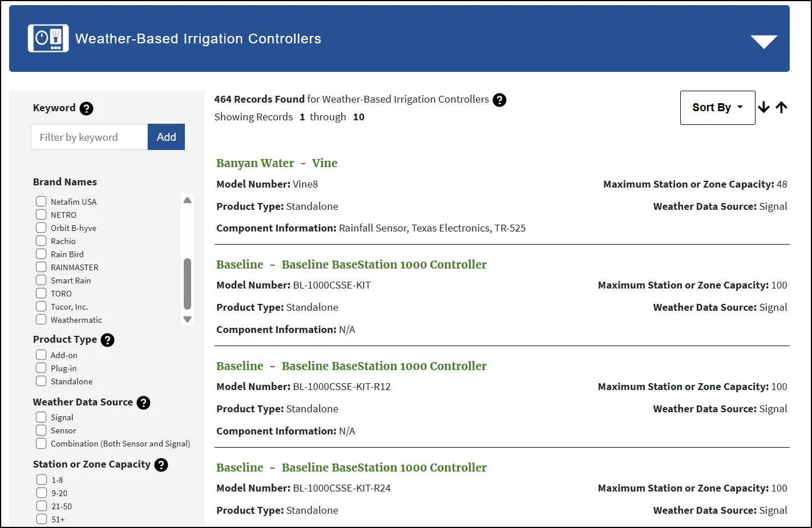The height and width of the screenshot is (528, 812).
Task: Check the Plug-in product type
Action: [41, 368]
